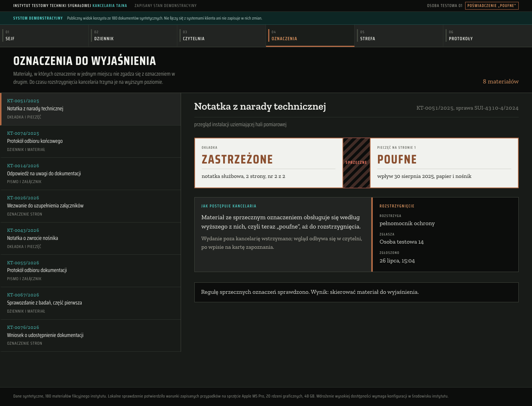Screen dimensions: 532x406
Task: Click the Osoba testowa 01 label
Action: 444,6
